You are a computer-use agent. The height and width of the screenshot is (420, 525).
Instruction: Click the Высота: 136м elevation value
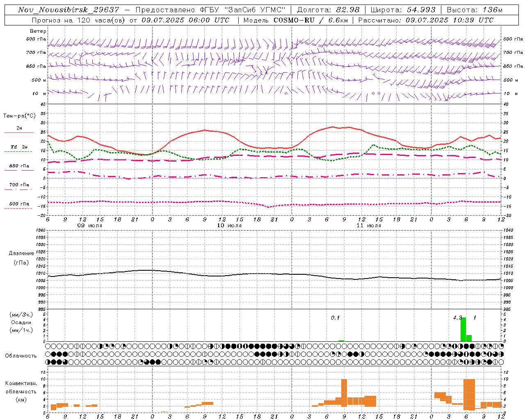[475, 10]
